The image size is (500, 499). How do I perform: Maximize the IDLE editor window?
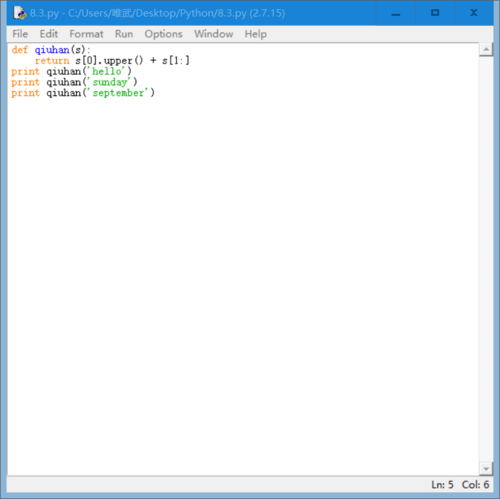(x=435, y=13)
